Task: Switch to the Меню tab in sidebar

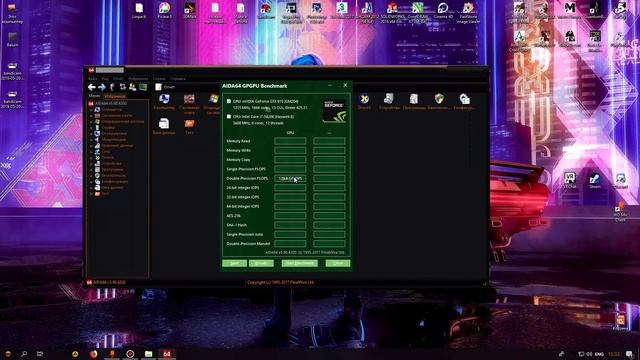Action: 94,96
